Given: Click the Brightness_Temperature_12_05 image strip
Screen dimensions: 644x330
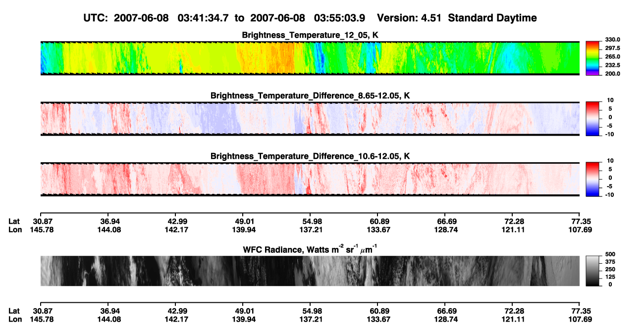Looking at the screenshot, I should (x=310, y=58).
